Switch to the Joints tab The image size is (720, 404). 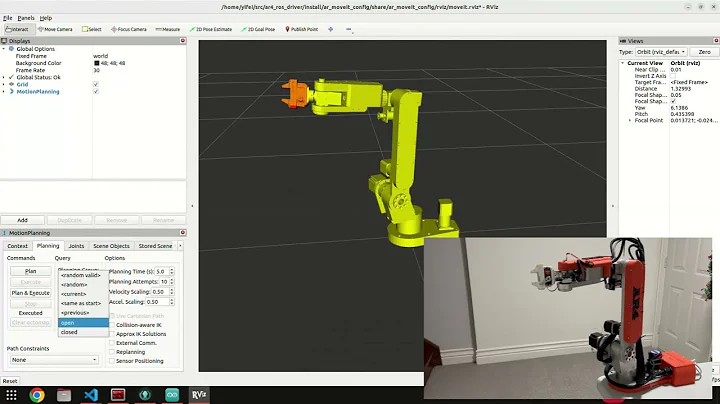(x=76, y=246)
